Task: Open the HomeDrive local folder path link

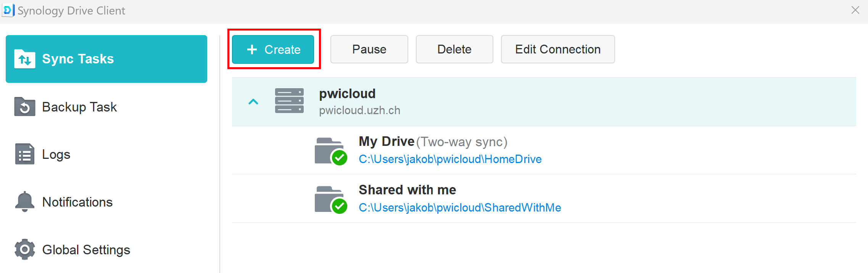Action: [x=450, y=159]
